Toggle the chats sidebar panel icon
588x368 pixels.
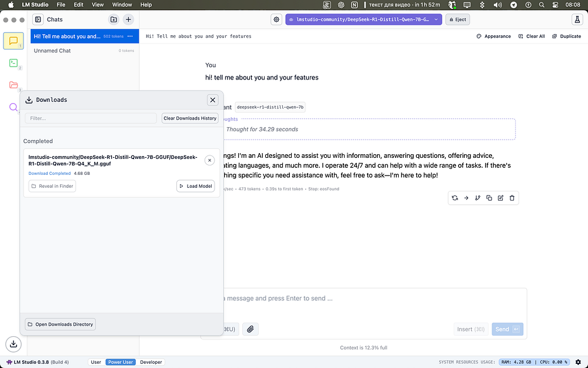(x=38, y=19)
